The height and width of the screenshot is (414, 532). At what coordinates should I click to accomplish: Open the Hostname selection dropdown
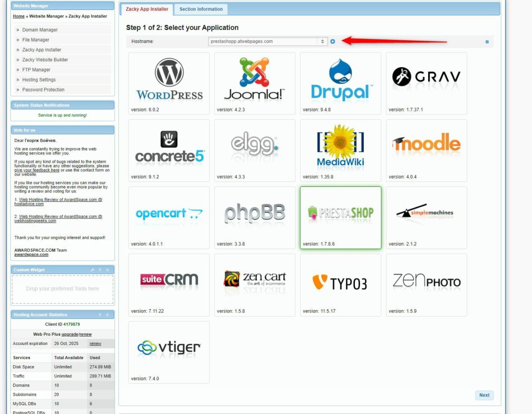pyautogui.click(x=322, y=42)
